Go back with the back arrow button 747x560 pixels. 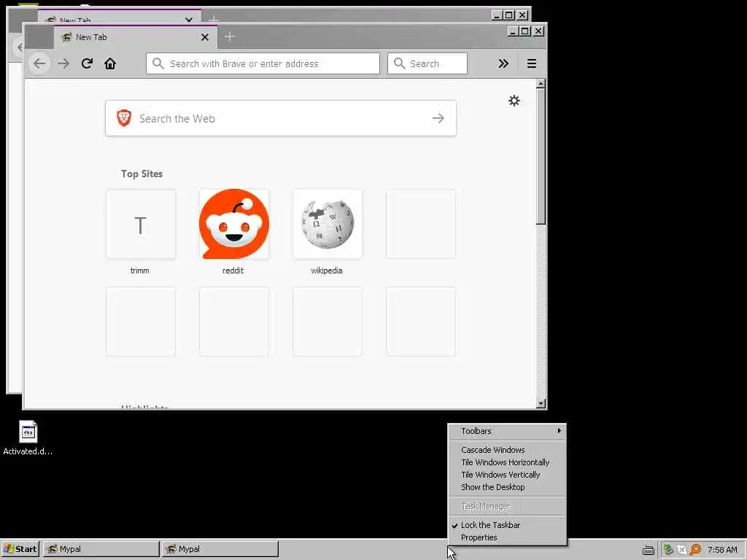pyautogui.click(x=39, y=63)
